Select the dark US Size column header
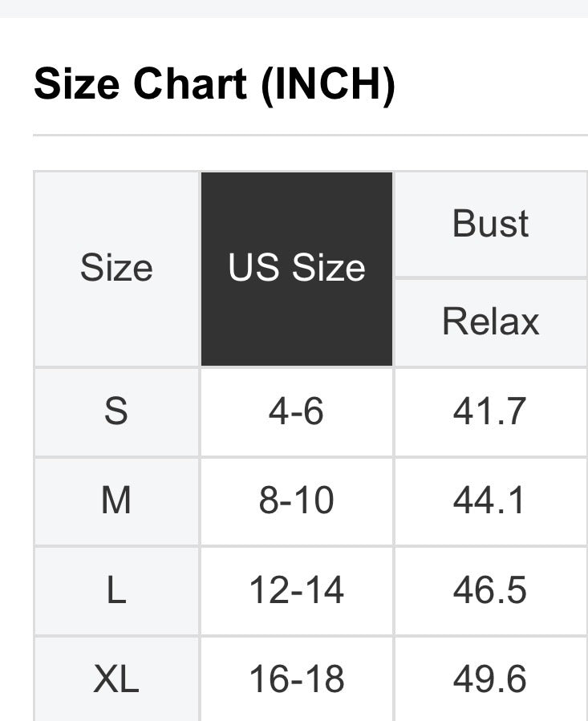Viewport: 588px width, 721px height. (297, 269)
